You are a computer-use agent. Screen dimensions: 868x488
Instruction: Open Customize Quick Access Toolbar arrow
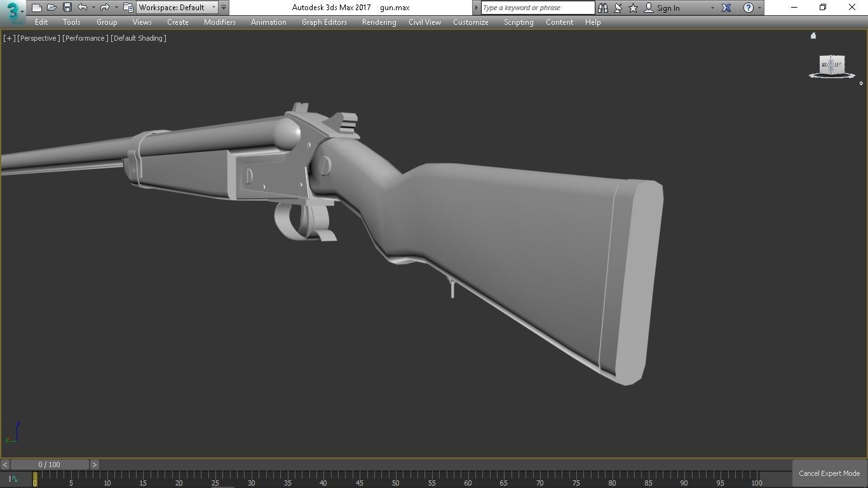pos(224,8)
